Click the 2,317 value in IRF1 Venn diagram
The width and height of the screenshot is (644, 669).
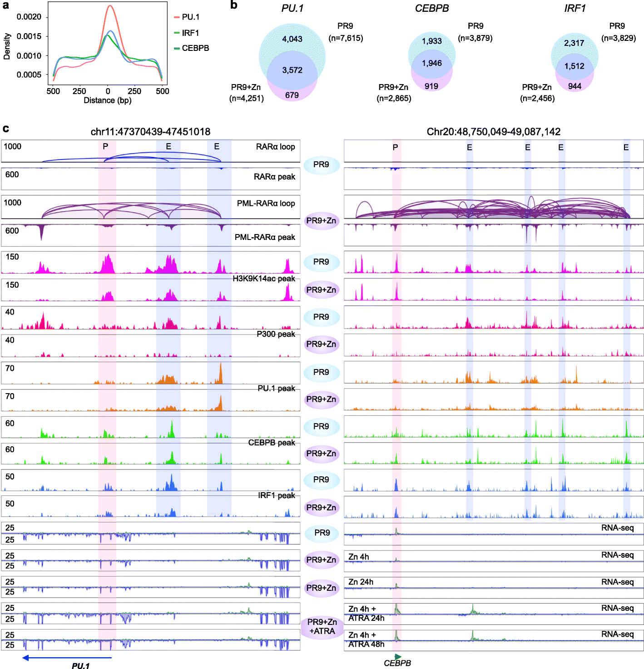tap(574, 43)
